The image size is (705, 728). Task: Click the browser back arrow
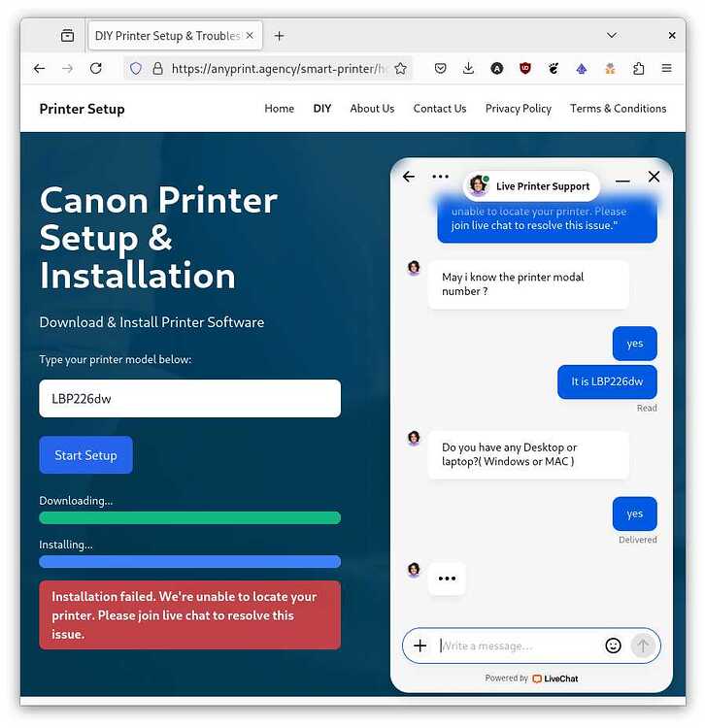click(x=40, y=69)
